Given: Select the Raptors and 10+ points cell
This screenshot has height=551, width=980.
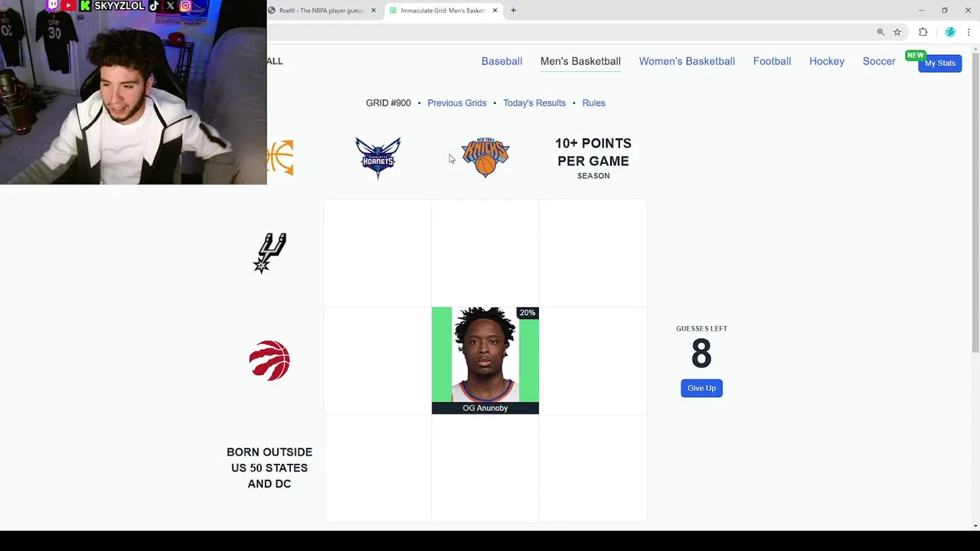Looking at the screenshot, I should click(593, 360).
